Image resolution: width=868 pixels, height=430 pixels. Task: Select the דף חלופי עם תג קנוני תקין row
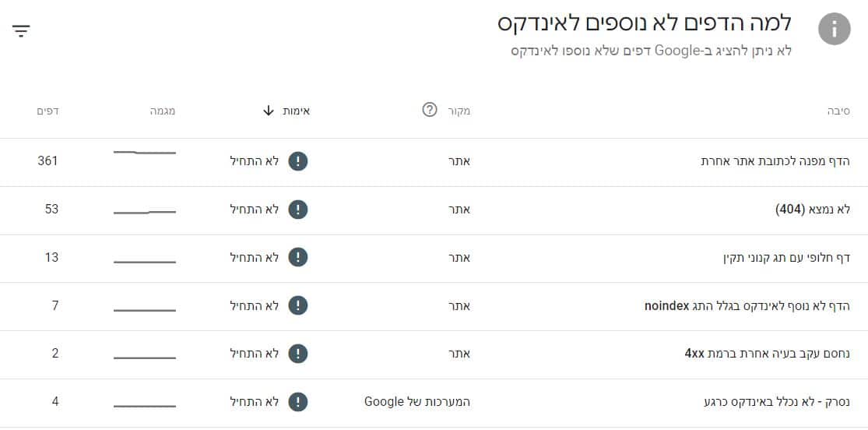(x=434, y=259)
